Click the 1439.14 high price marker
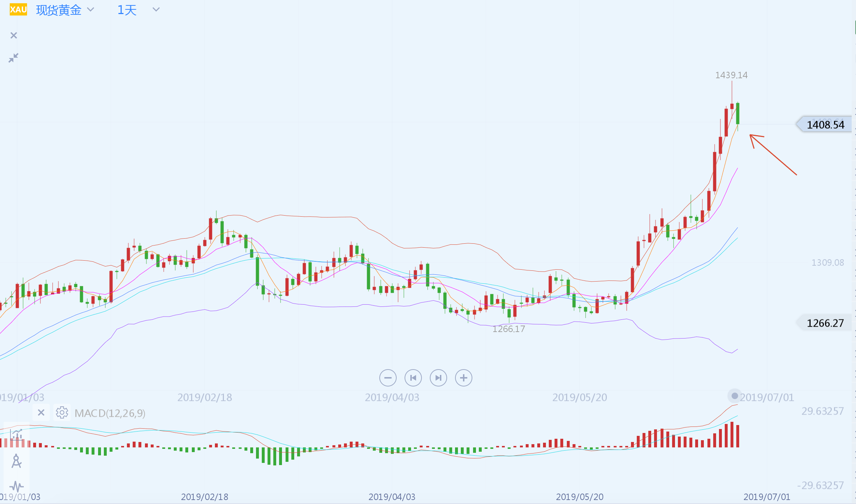856x504 pixels. point(731,75)
